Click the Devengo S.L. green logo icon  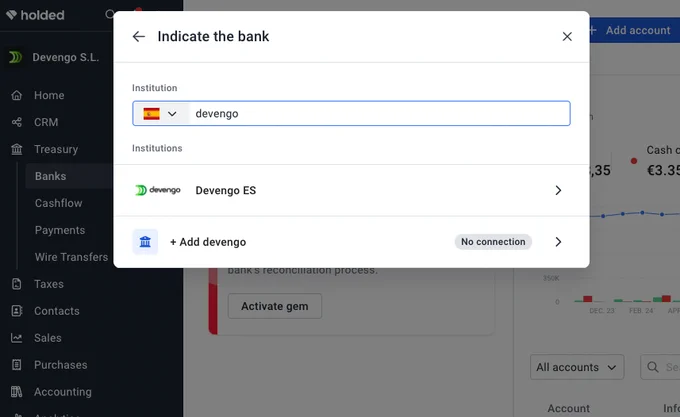[16, 57]
